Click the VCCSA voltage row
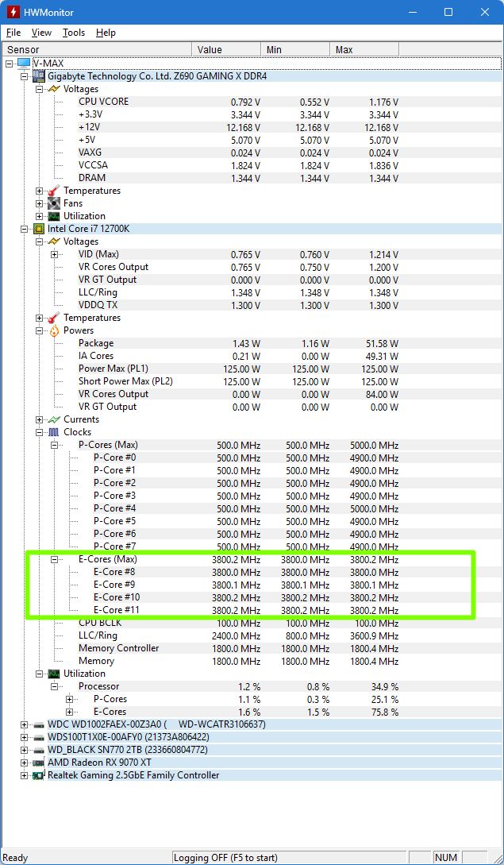Viewport: 504px width, 865px height. [x=238, y=165]
